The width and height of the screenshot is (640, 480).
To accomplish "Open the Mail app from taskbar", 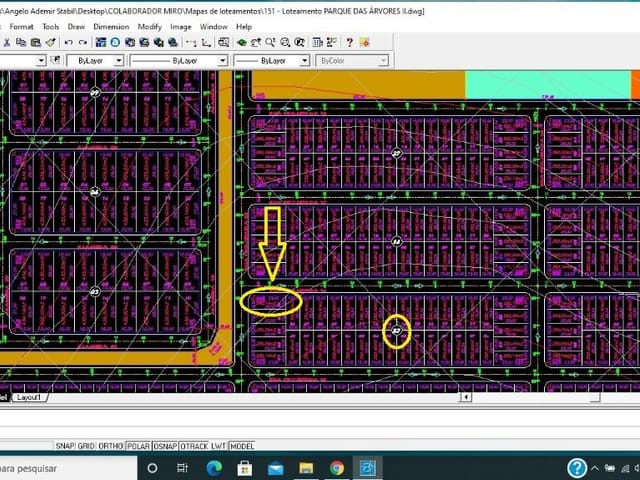I will [x=276, y=468].
